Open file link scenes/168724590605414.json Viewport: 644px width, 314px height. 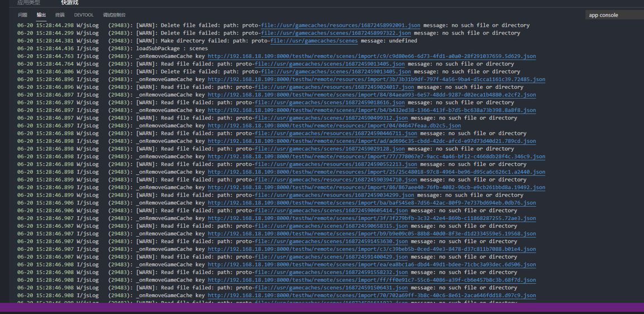[x=331, y=211]
